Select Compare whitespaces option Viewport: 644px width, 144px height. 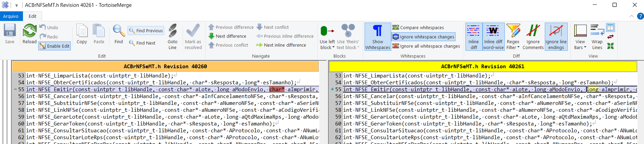418,27
